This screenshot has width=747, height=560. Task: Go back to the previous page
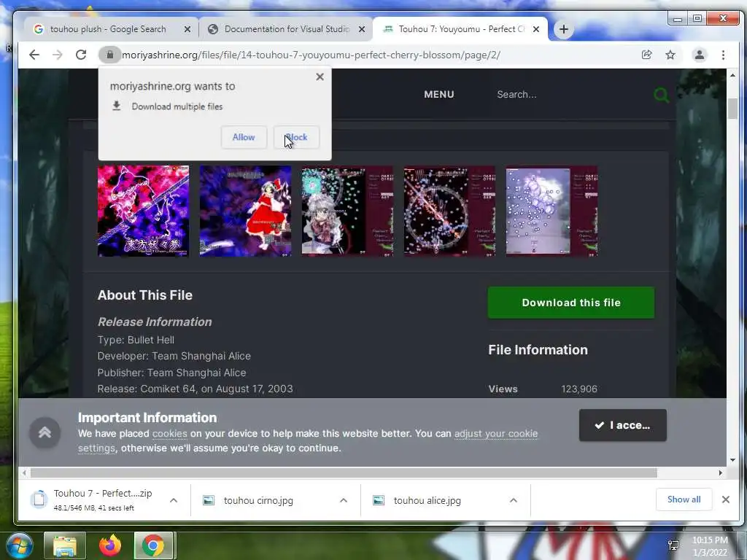[34, 55]
